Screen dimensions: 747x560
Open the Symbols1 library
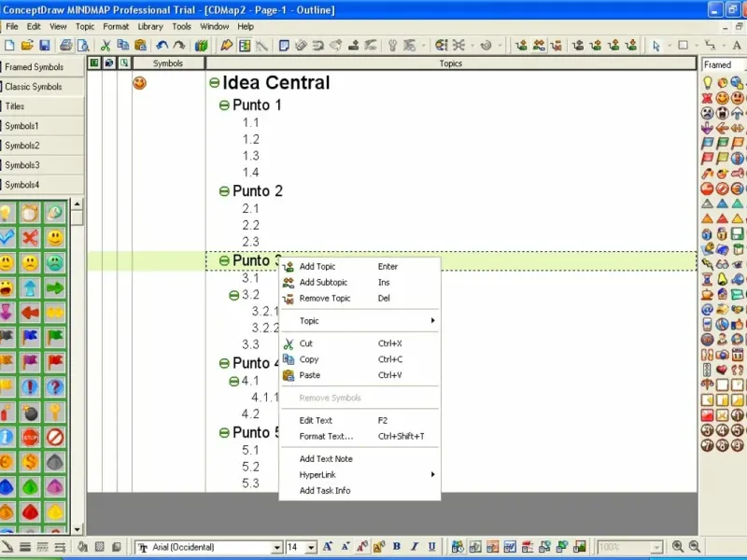coord(42,126)
